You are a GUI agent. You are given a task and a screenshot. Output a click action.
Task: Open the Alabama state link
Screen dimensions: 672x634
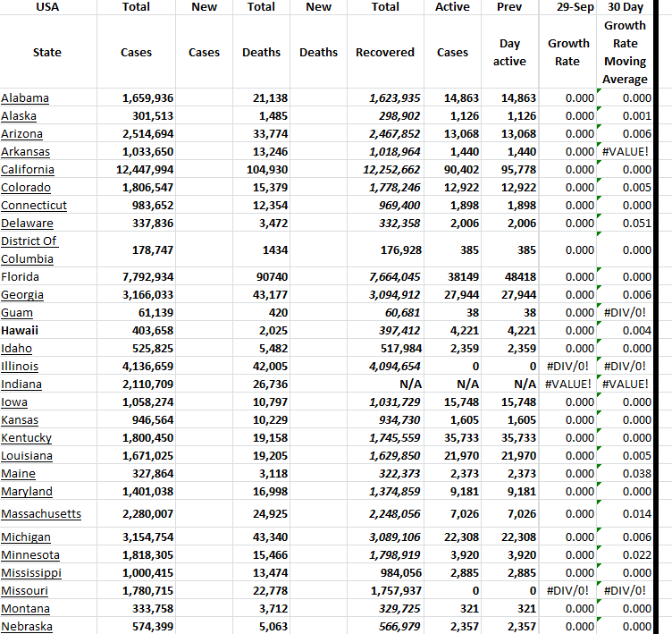pyautogui.click(x=25, y=98)
